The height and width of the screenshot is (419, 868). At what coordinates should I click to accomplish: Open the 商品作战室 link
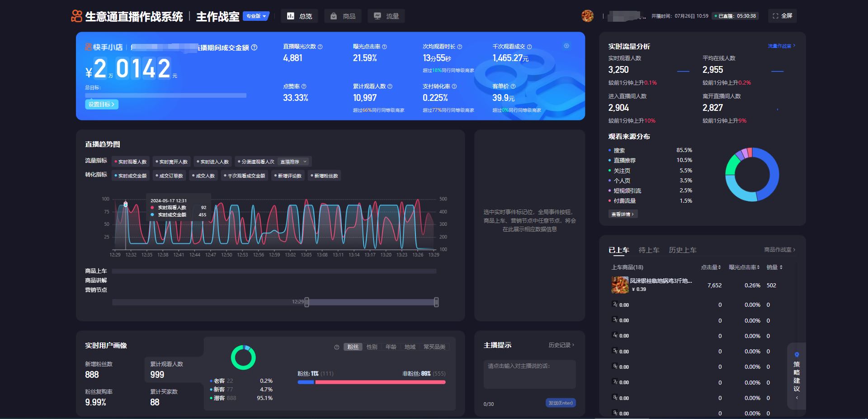[x=780, y=250]
